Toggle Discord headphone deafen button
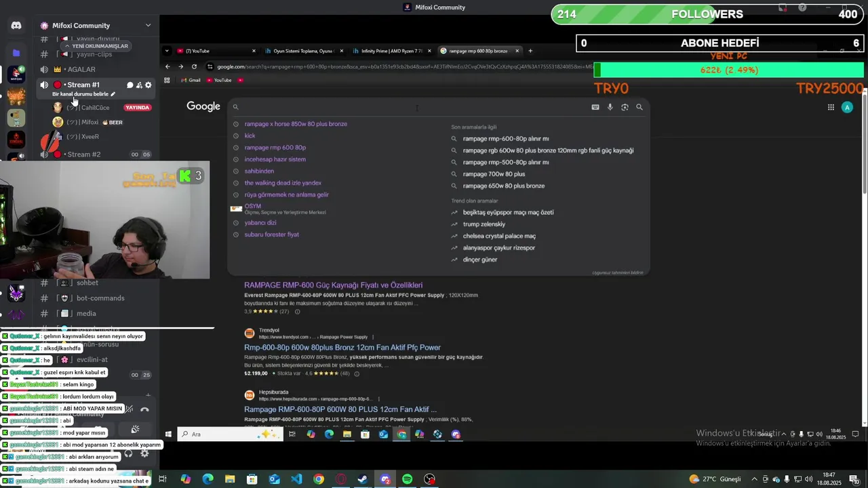Screen dimensions: 868x488 (x=128, y=453)
